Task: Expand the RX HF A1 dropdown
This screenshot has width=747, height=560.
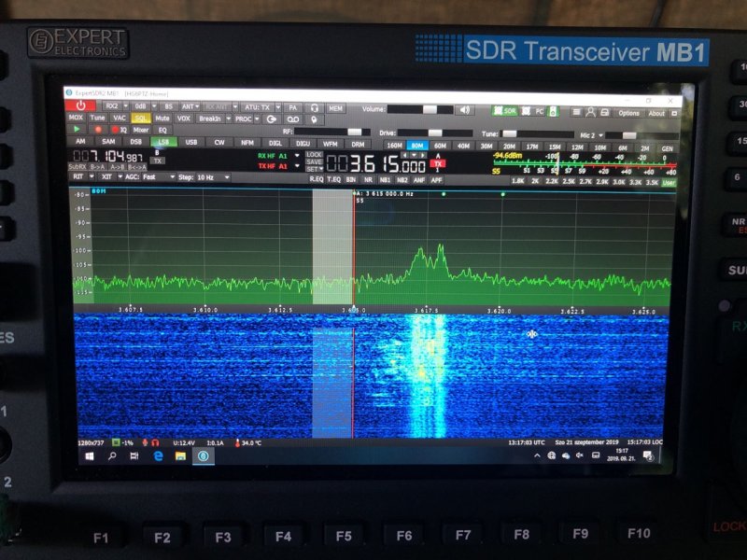Action: [x=297, y=156]
